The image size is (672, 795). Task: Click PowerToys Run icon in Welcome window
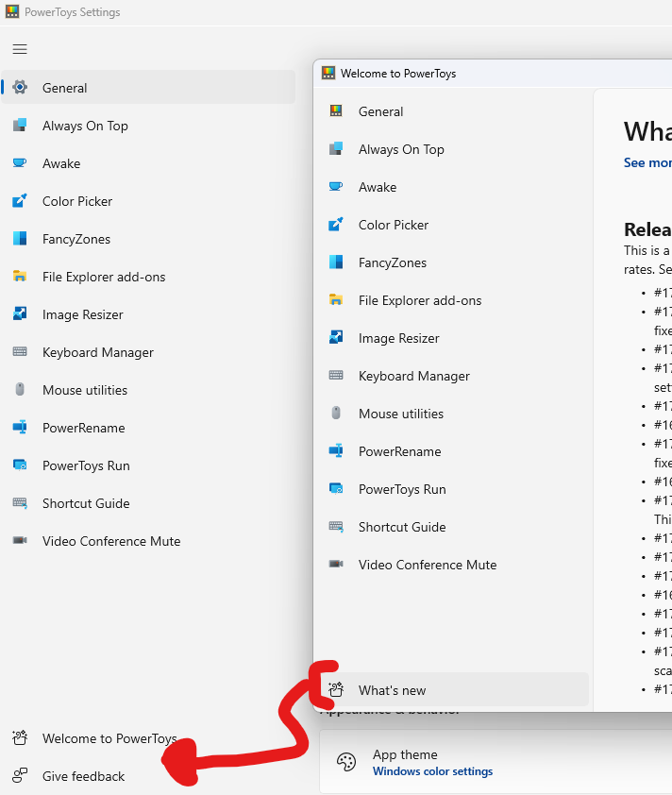[x=336, y=489]
